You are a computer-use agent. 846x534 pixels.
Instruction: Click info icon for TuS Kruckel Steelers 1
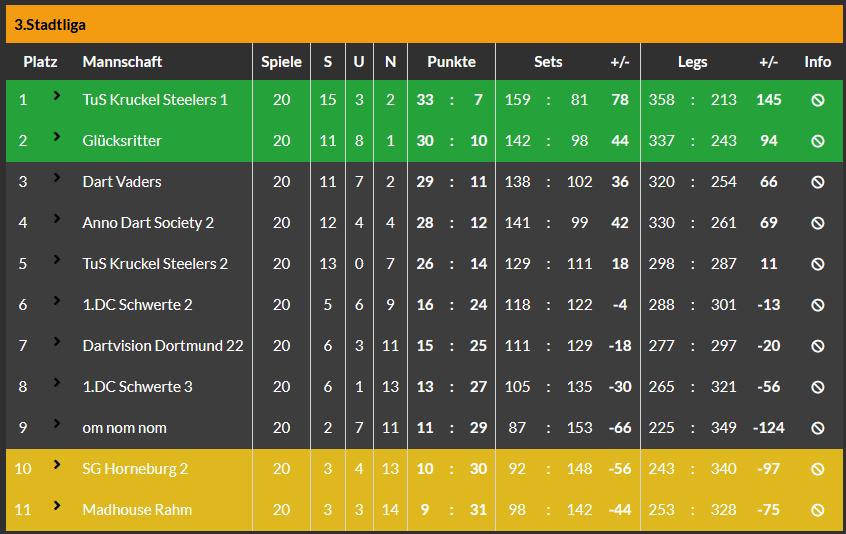point(817,100)
